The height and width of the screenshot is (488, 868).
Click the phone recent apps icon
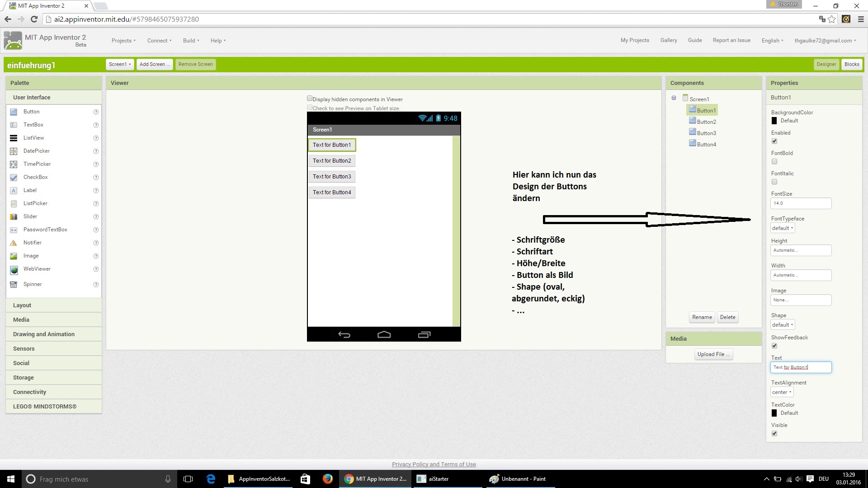[424, 334]
